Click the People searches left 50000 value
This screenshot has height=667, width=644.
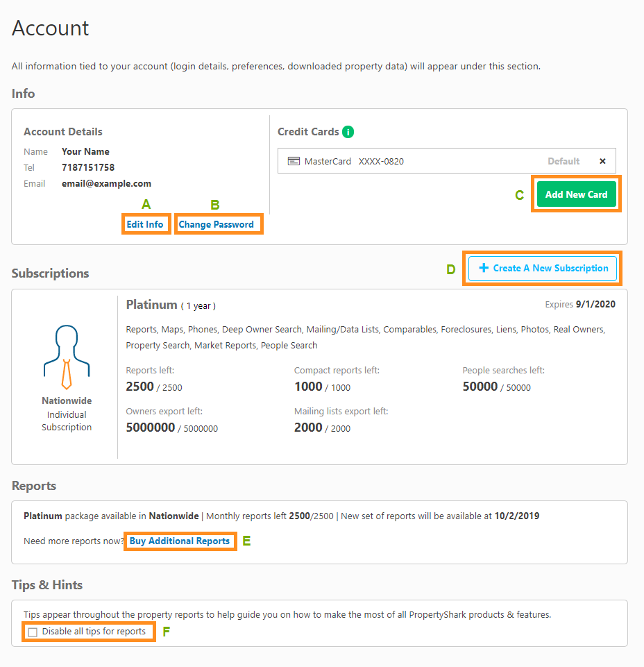pyautogui.click(x=480, y=386)
